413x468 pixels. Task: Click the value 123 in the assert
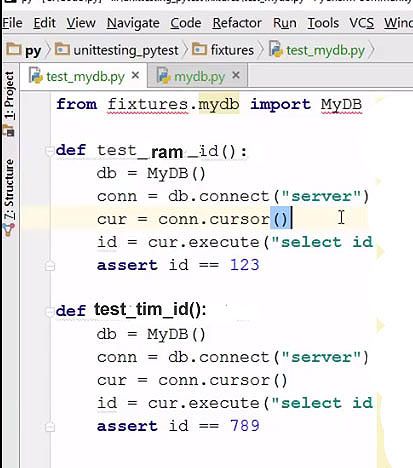pos(245,265)
